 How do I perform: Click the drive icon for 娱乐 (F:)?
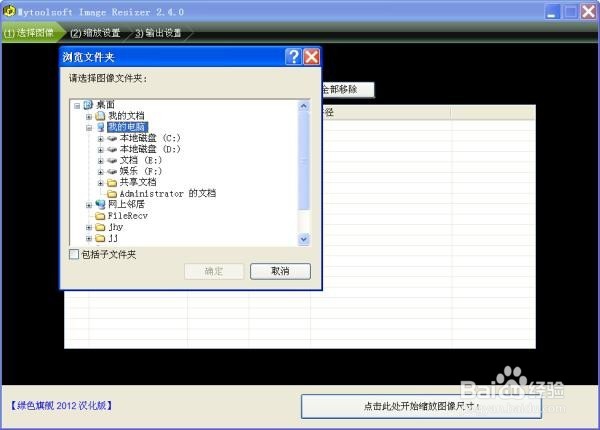[x=112, y=171]
